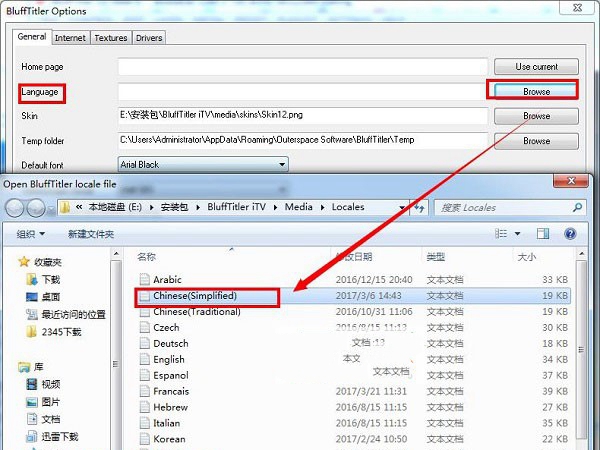Select the General tab
Screen dimensions: 600x450
(32, 37)
